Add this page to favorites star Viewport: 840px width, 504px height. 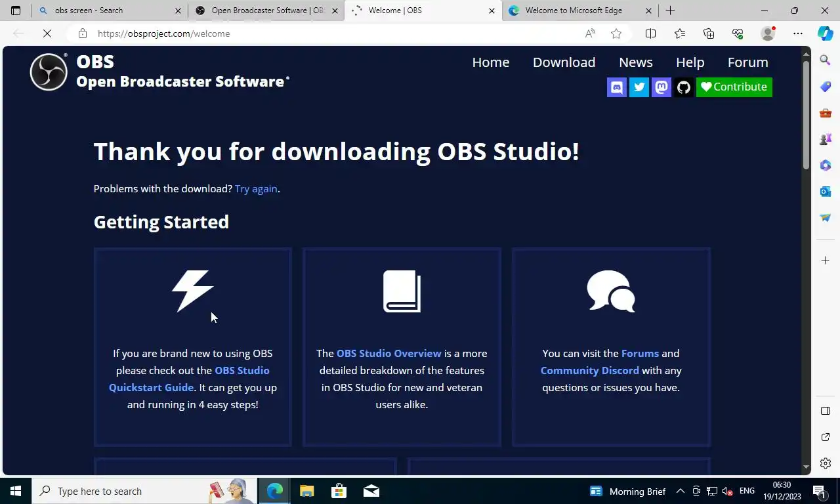616,33
